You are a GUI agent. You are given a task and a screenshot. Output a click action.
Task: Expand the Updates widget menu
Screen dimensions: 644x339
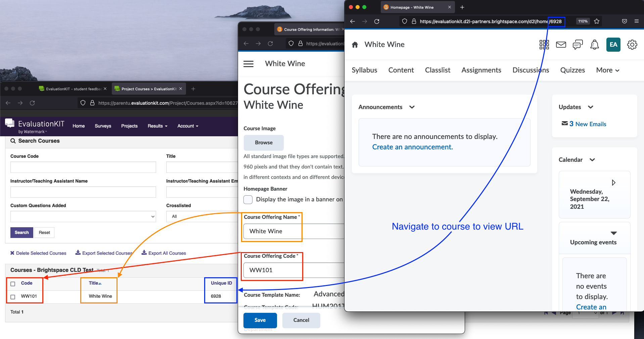pyautogui.click(x=591, y=107)
